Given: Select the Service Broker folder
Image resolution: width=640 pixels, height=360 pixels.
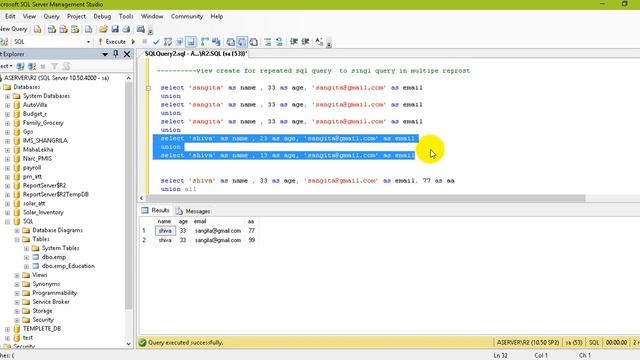Looking at the screenshot, I should [51, 302].
